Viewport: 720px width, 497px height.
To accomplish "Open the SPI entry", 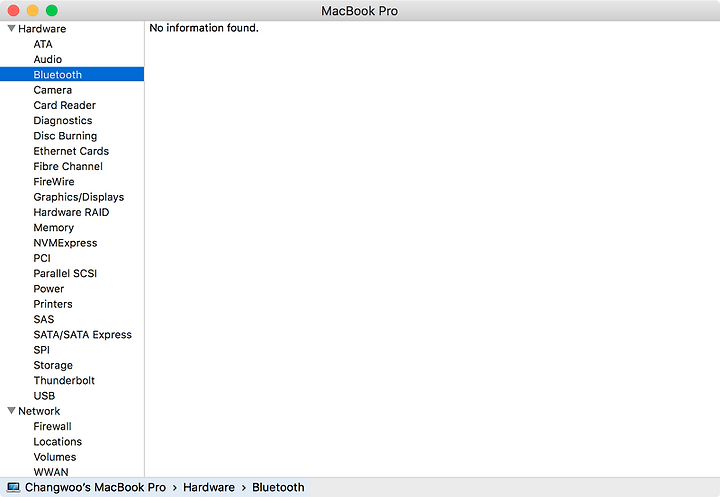I will click(41, 350).
